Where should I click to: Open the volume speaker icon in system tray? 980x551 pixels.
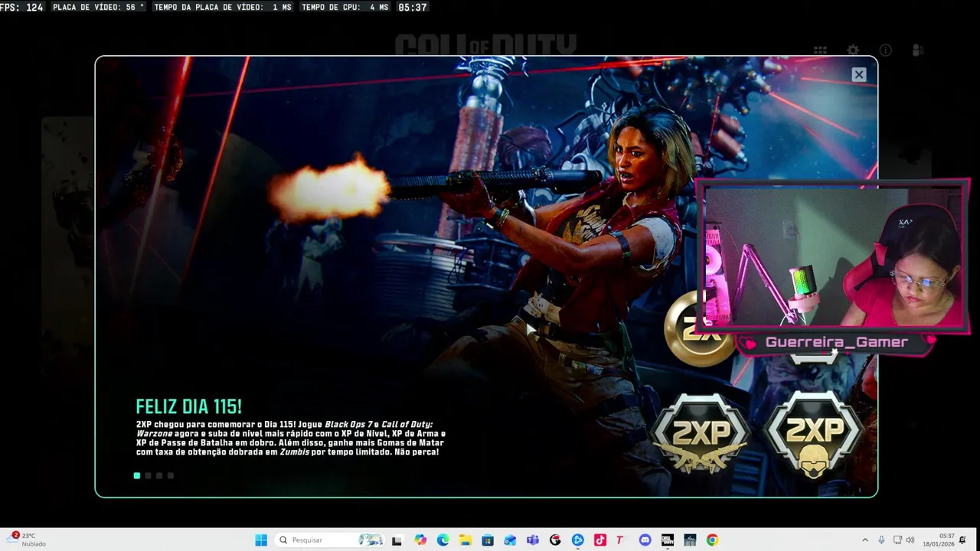pos(911,540)
